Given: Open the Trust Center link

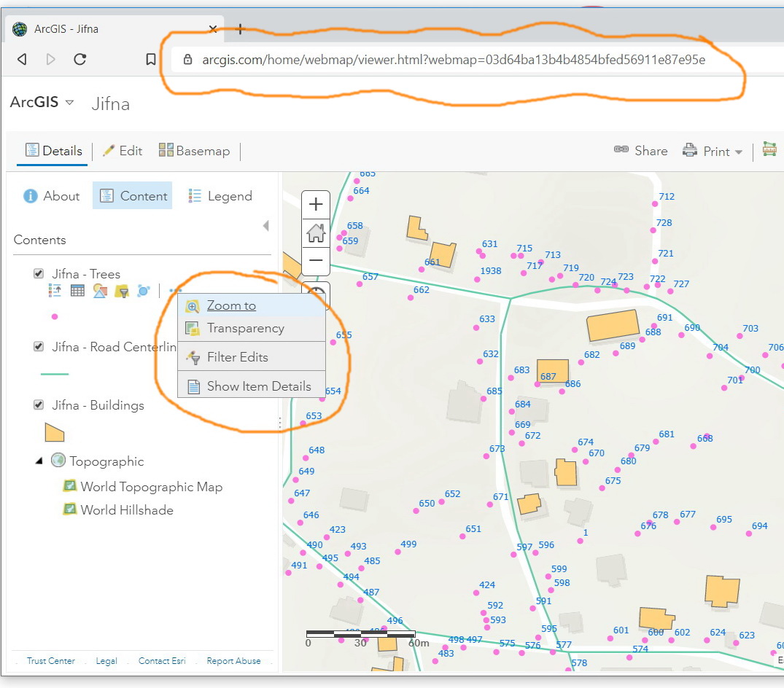Looking at the screenshot, I should pyautogui.click(x=50, y=660).
